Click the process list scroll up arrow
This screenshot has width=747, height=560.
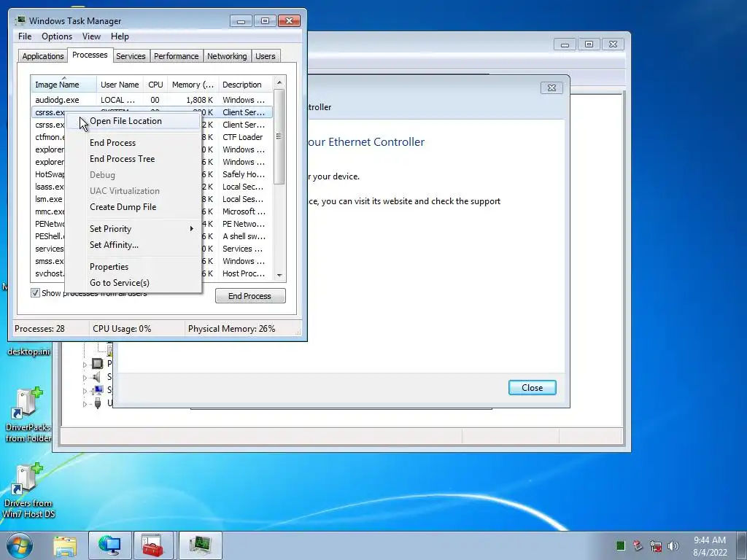(x=279, y=82)
